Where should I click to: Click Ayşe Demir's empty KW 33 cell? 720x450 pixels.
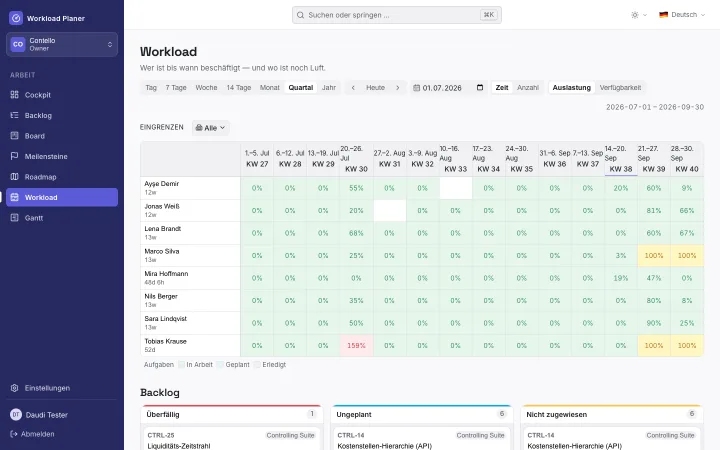point(456,188)
